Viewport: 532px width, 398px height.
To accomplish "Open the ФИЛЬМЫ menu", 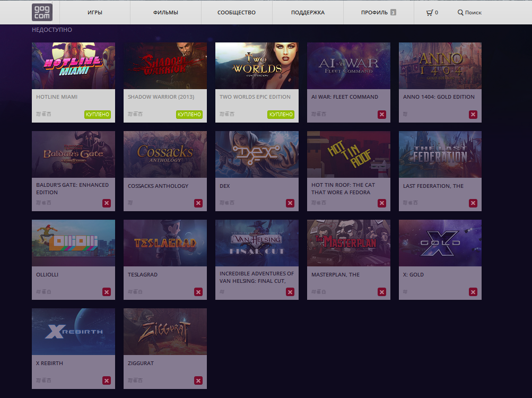I will tap(165, 12).
